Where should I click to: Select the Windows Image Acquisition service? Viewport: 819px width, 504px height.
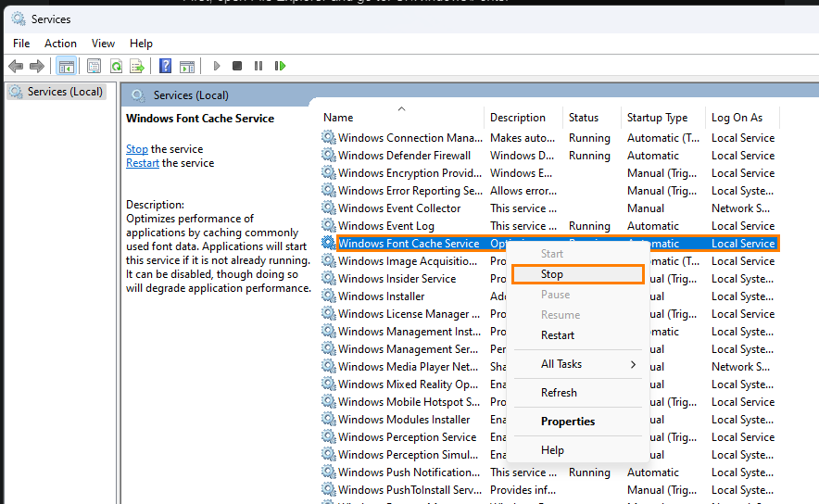[408, 261]
